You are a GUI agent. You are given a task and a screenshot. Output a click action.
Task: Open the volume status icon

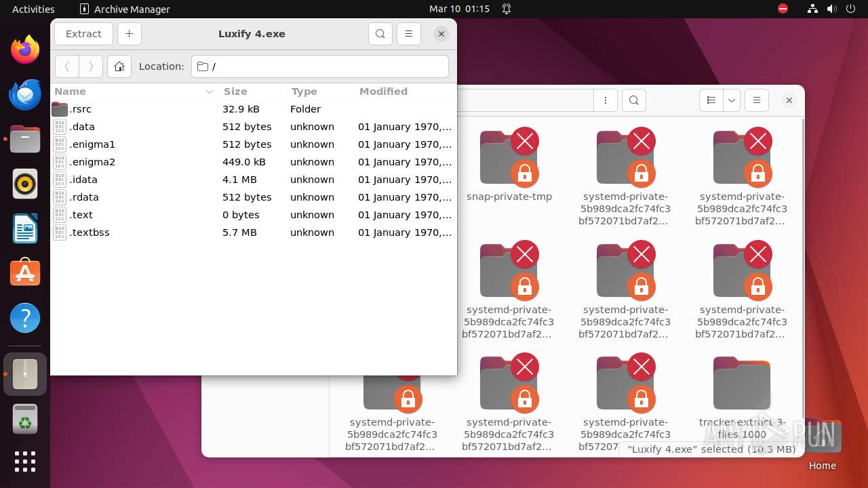(x=832, y=9)
